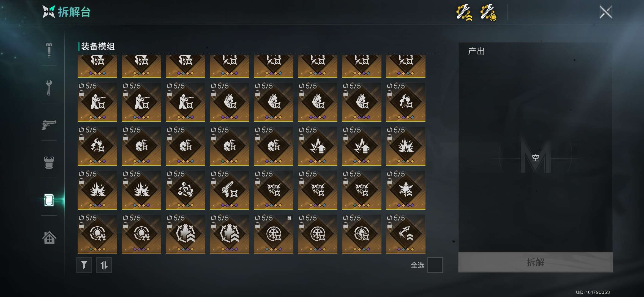The image size is (644, 297).
Task: Click the wrench with upgrade arrows icon
Action: tap(464, 12)
